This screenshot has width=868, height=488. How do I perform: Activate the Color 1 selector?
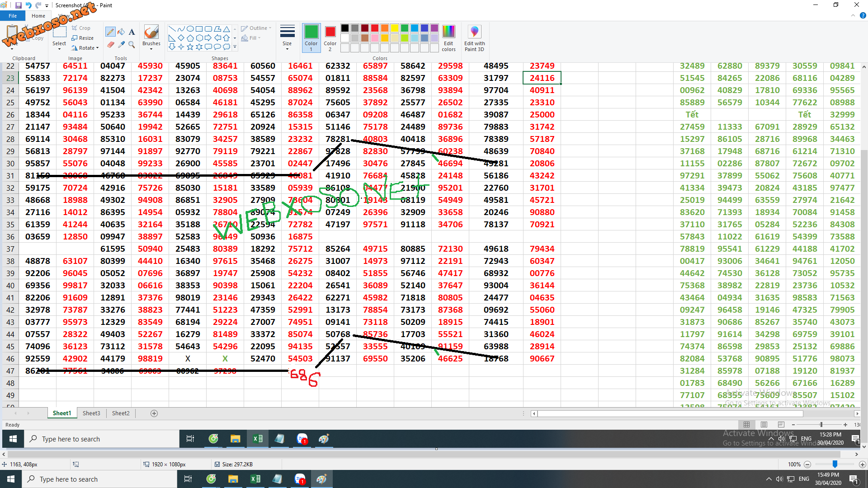click(x=311, y=38)
